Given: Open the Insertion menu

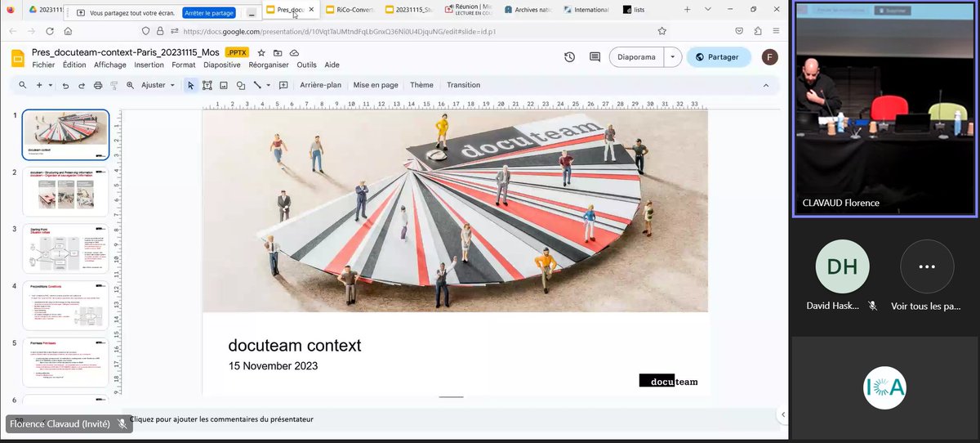Looking at the screenshot, I should (149, 65).
